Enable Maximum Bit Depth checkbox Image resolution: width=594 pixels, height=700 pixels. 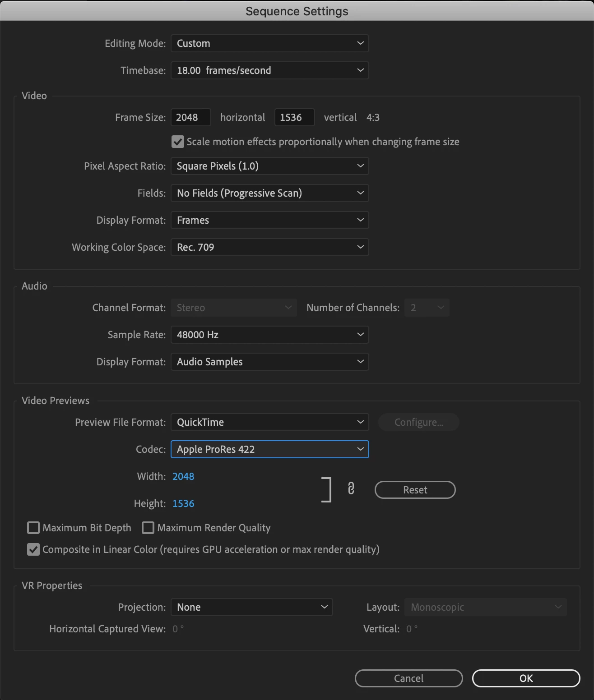coord(33,528)
